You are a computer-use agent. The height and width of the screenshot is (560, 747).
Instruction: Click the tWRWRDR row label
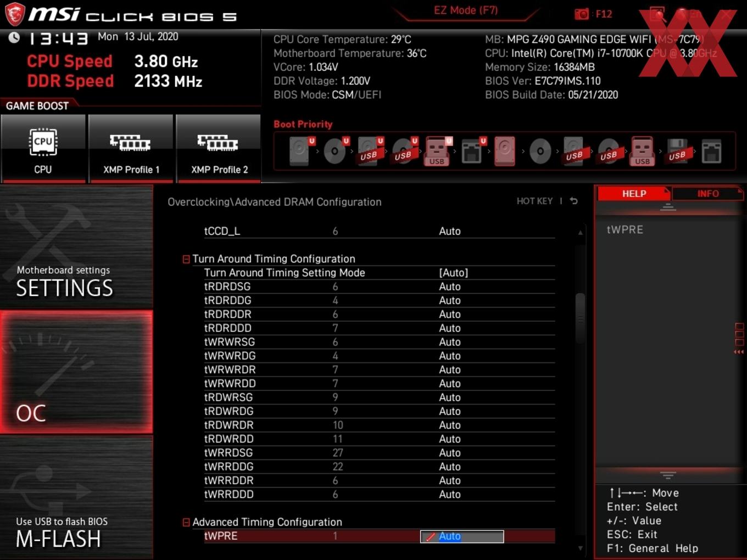tap(230, 369)
